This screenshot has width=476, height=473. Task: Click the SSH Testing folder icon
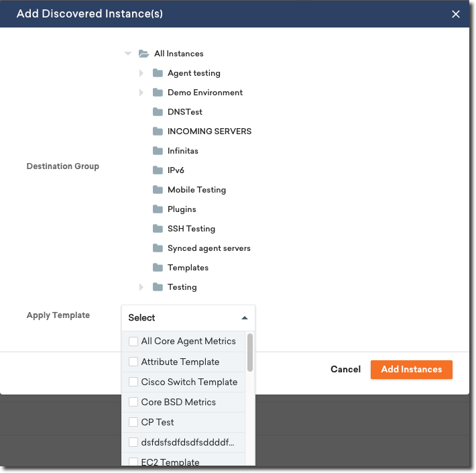(x=158, y=229)
